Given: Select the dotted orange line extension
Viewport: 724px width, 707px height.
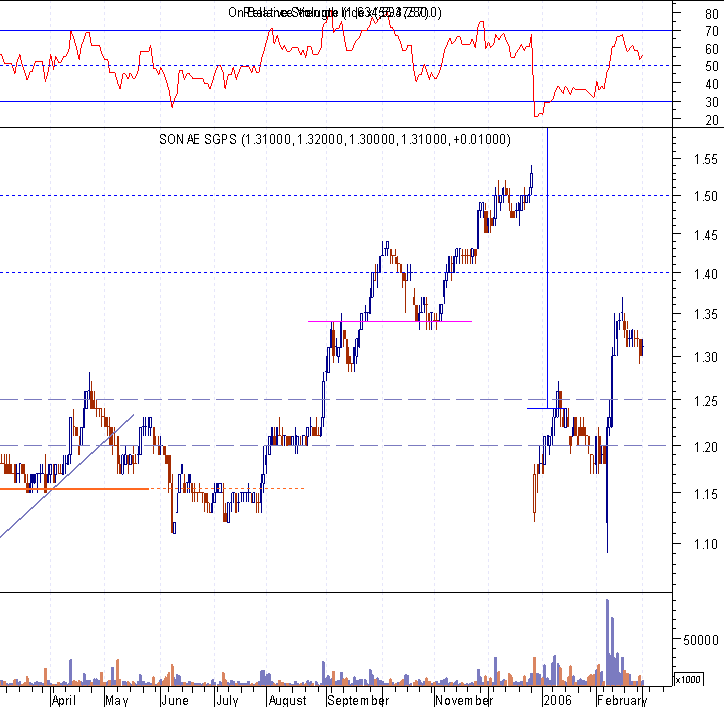Looking at the screenshot, I should (x=227, y=488).
